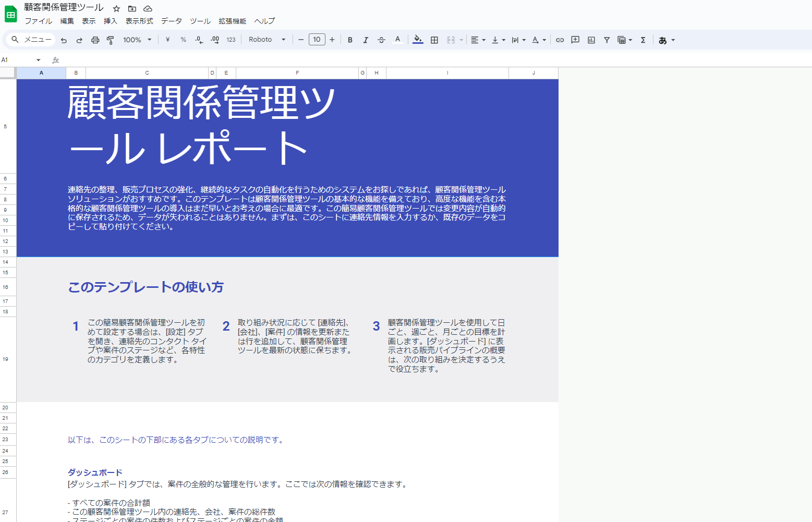This screenshot has height=522, width=812.
Task: Toggle italic formatting
Action: [366, 40]
